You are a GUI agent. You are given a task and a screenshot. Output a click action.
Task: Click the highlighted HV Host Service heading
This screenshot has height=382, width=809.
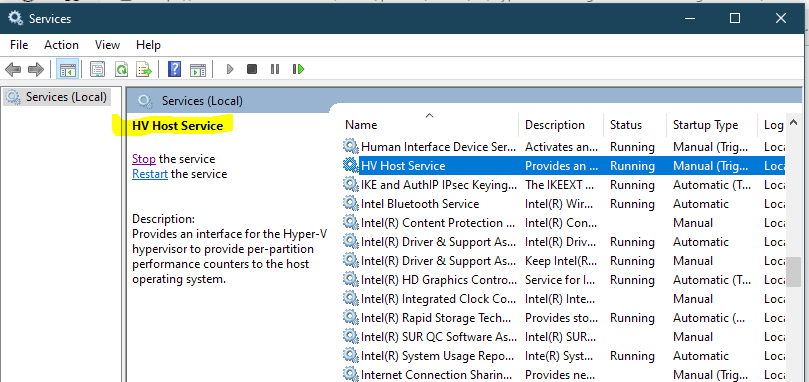[177, 126]
